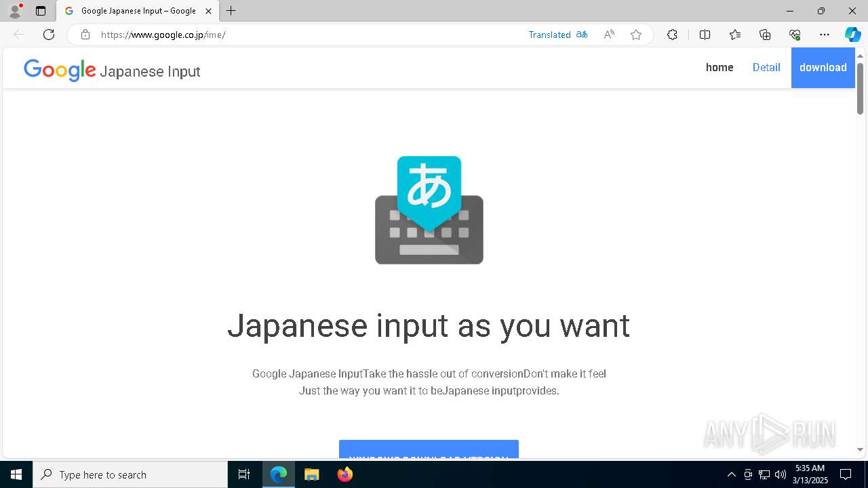The image size is (868, 488).
Task: Activate Read aloud icon
Action: pyautogui.click(x=609, y=35)
